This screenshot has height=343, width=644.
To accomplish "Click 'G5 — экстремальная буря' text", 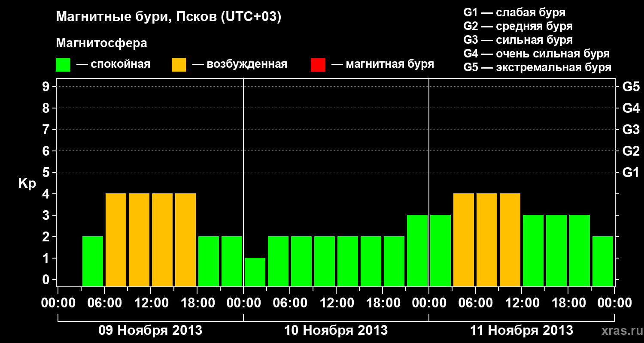I will pyautogui.click(x=538, y=67).
